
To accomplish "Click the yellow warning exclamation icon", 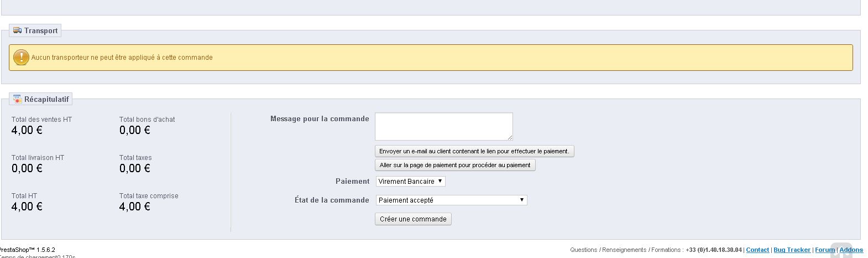I will (21, 57).
